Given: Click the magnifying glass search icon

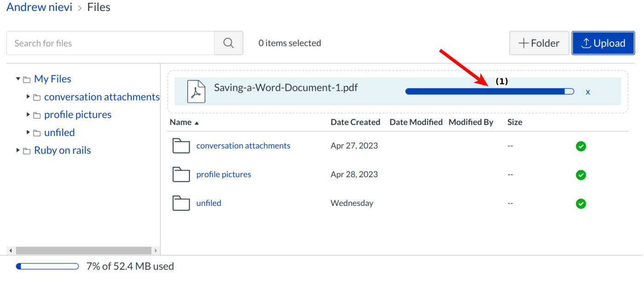Looking at the screenshot, I should click(228, 43).
